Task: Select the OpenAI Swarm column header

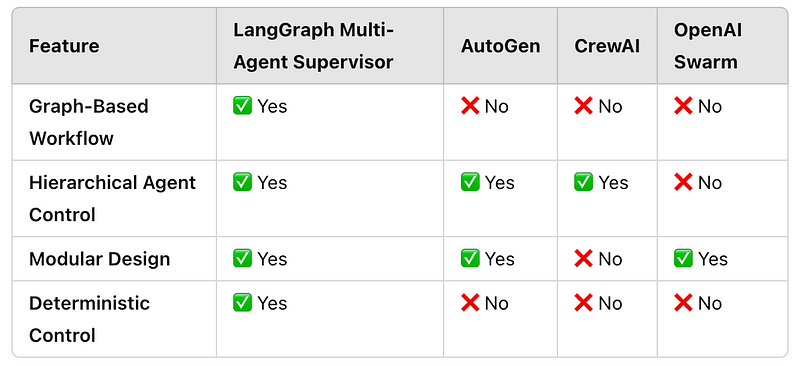Action: click(708, 46)
